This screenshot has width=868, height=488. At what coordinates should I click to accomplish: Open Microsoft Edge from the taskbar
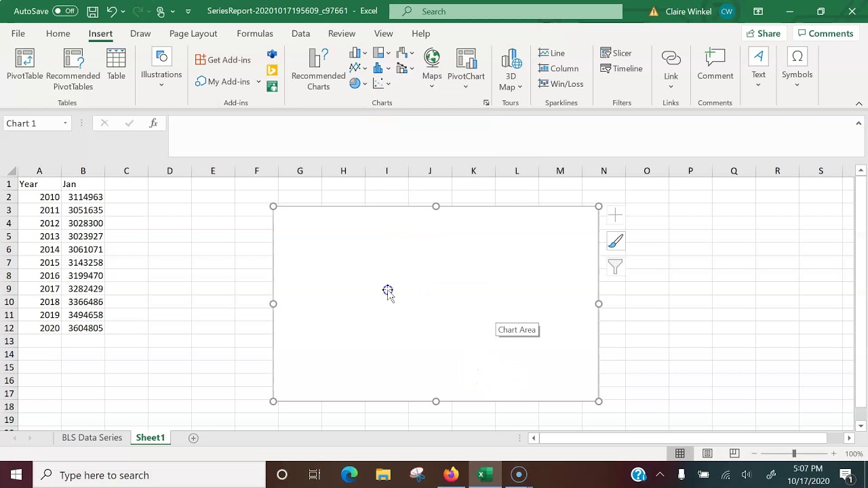pos(349,475)
